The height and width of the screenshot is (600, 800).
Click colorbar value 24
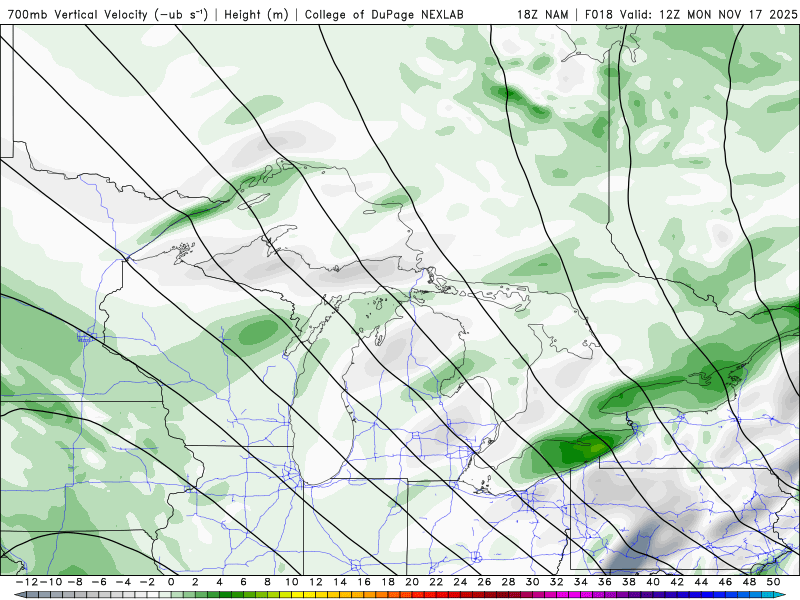pos(460,582)
